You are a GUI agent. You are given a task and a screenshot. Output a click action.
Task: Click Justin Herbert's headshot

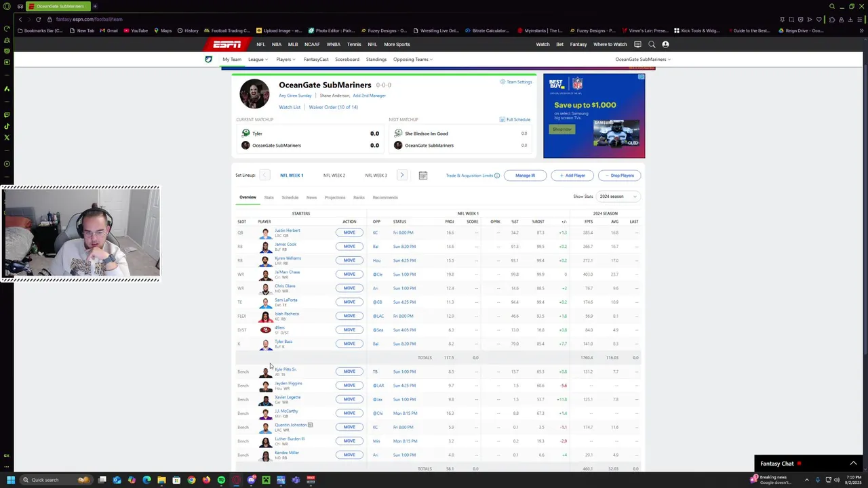click(x=265, y=232)
